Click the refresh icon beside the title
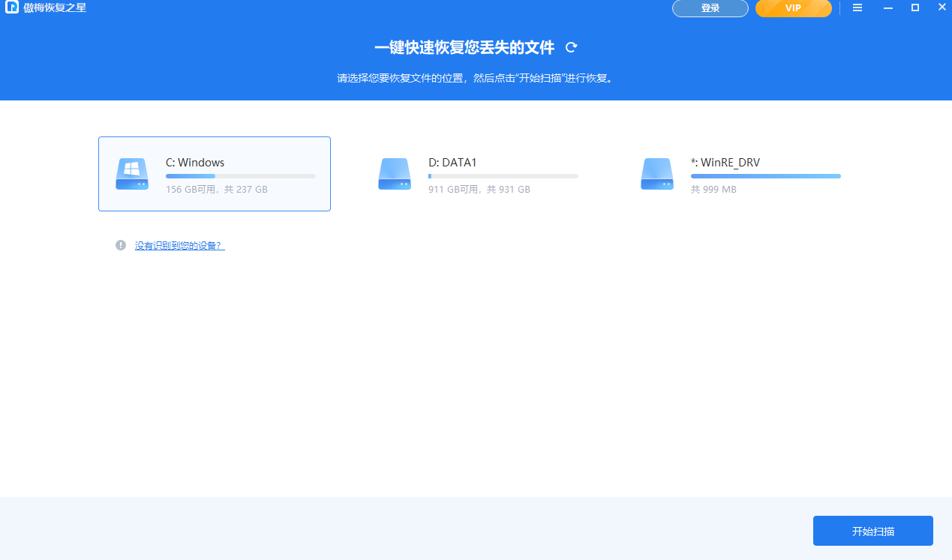 [571, 46]
